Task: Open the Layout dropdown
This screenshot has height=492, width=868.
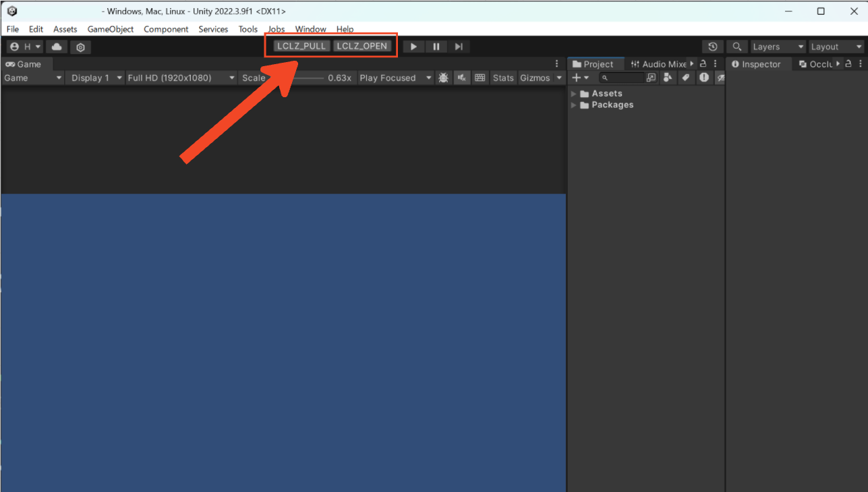Action: point(836,47)
